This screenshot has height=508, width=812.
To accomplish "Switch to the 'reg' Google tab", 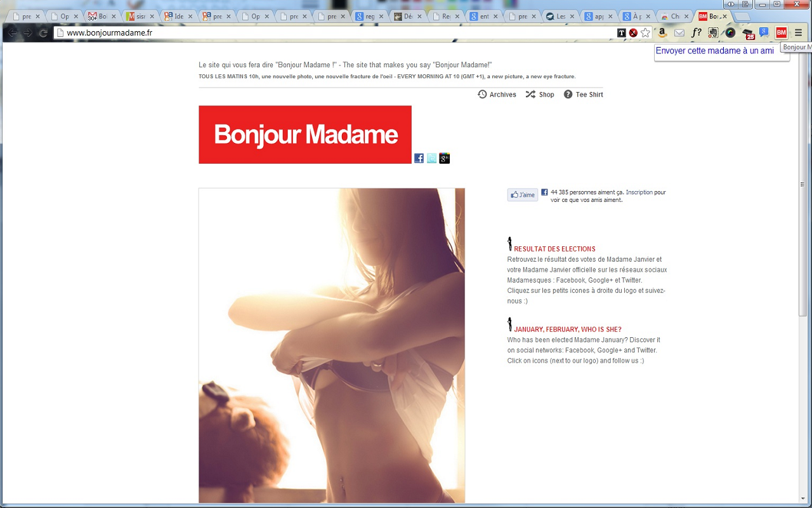I will (x=370, y=17).
